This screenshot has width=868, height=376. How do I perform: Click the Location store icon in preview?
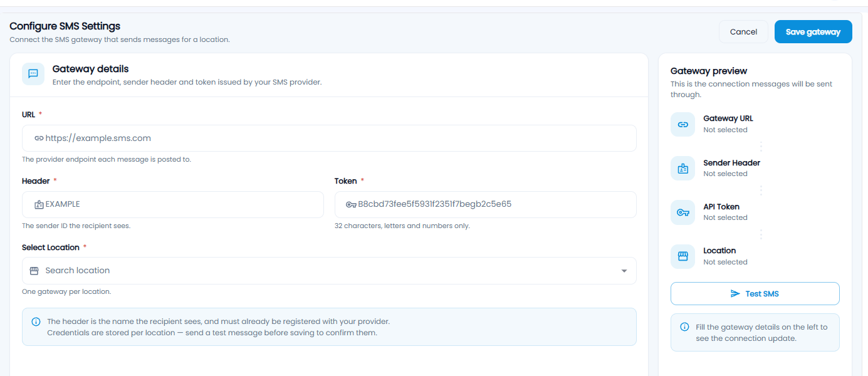point(683,256)
